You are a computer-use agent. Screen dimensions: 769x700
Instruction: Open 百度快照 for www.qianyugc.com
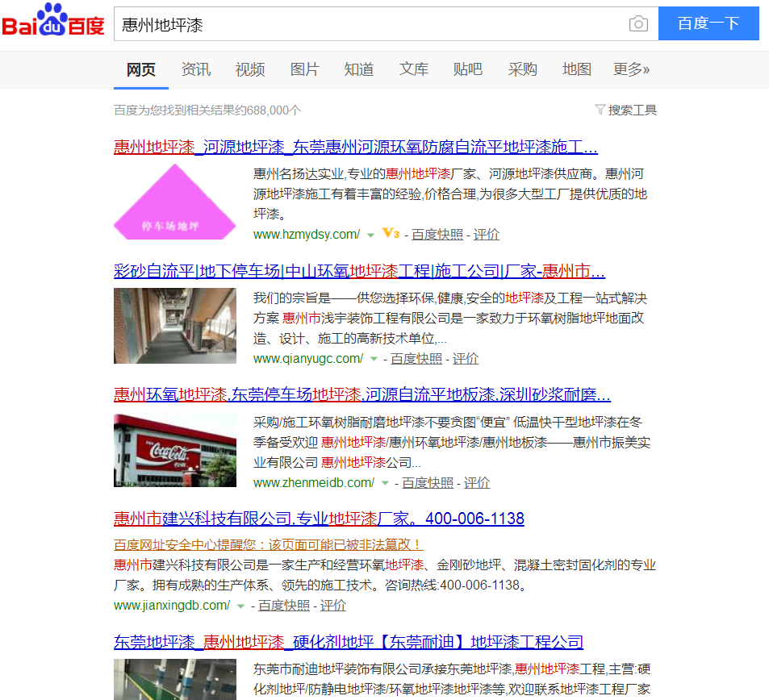[416, 358]
